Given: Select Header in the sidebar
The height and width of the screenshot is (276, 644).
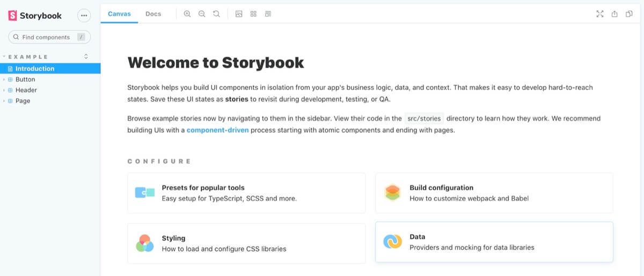Looking at the screenshot, I should point(50,90).
